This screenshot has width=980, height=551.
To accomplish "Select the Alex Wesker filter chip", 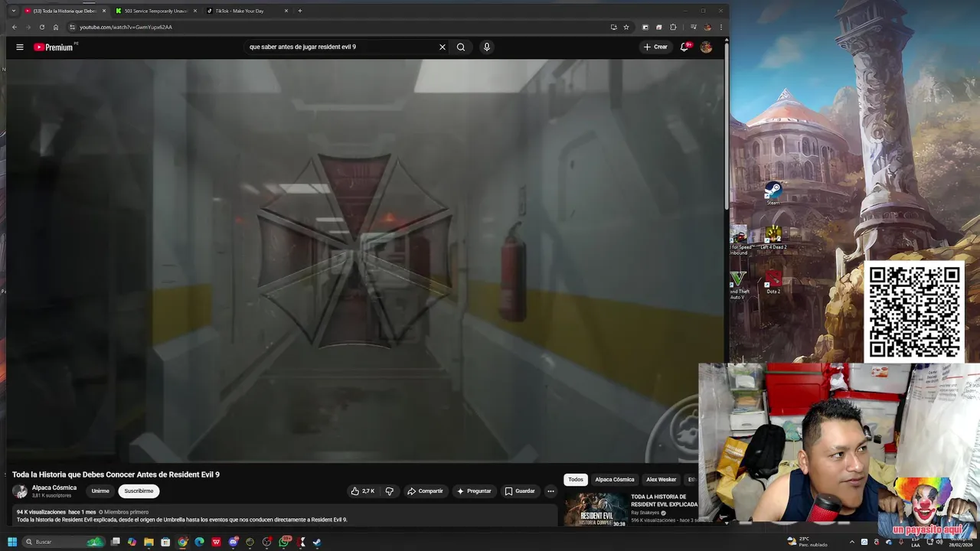I will pos(661,479).
